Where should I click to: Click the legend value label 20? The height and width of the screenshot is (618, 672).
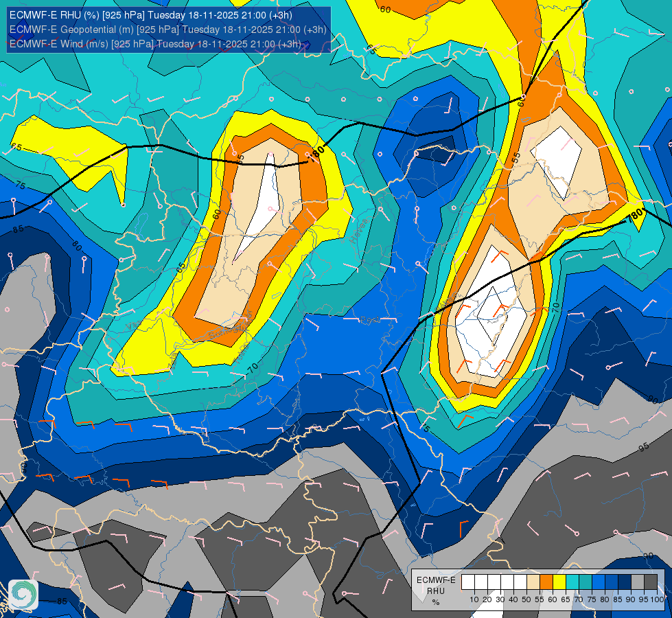487,599
